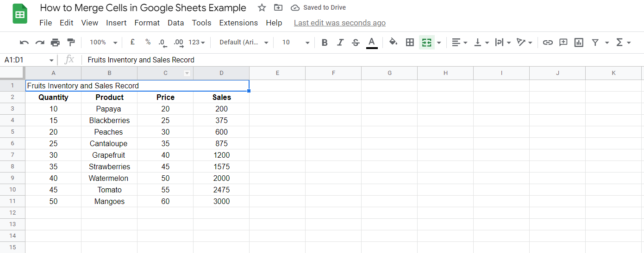Open the Borders grid icon
Viewport: 644px width, 253px height.
click(x=410, y=42)
